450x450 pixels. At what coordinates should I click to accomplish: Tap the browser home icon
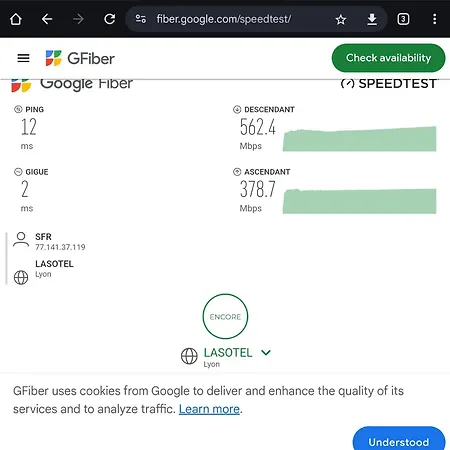[16, 19]
